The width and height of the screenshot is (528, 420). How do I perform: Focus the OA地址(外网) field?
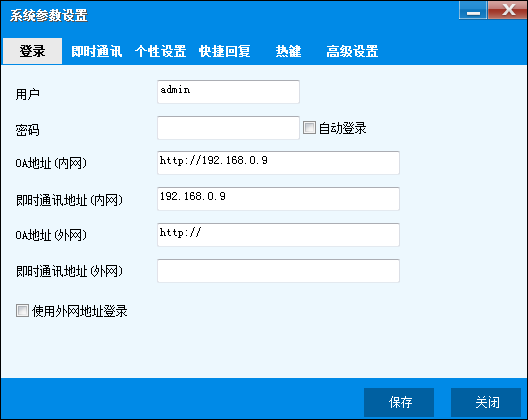(x=278, y=235)
